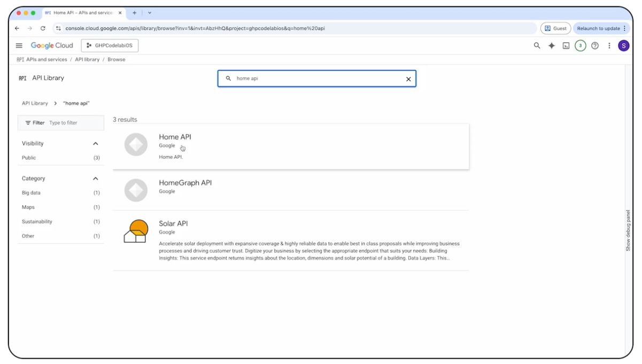Image resolution: width=642 pixels, height=364 pixels.
Task: Filter by Maps category
Action: 28,207
